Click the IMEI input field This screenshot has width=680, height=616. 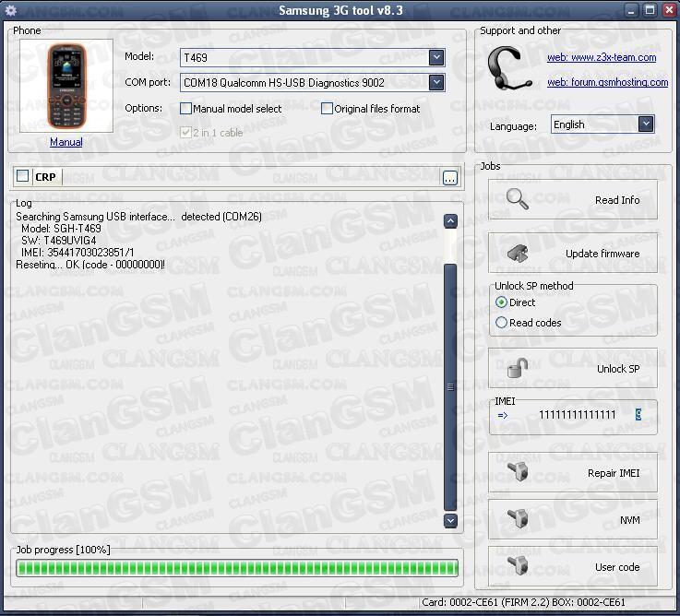[x=577, y=415]
